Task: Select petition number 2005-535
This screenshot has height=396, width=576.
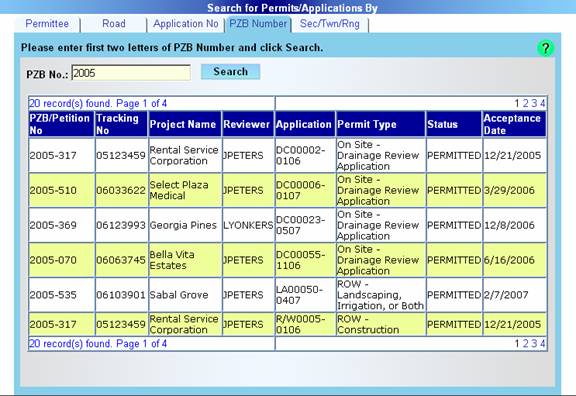Action: (x=53, y=295)
